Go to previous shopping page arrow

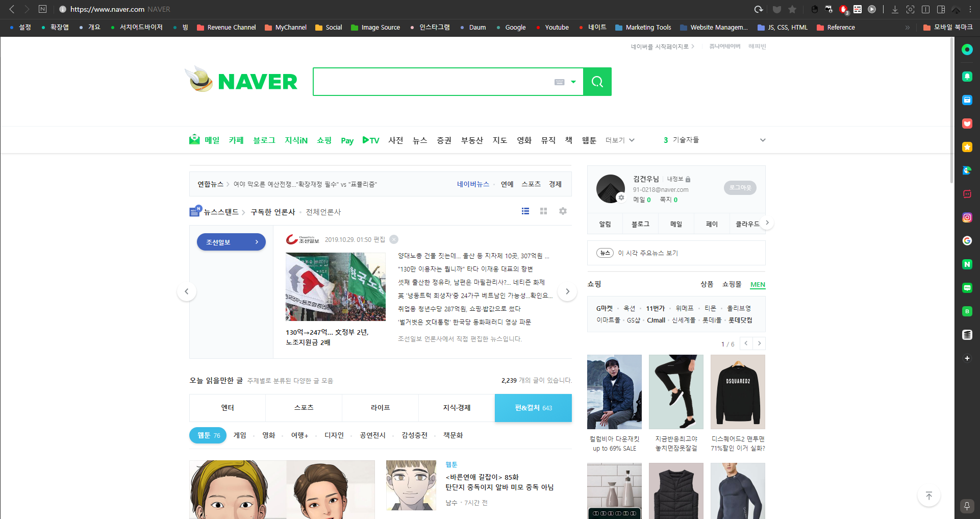[x=746, y=343]
